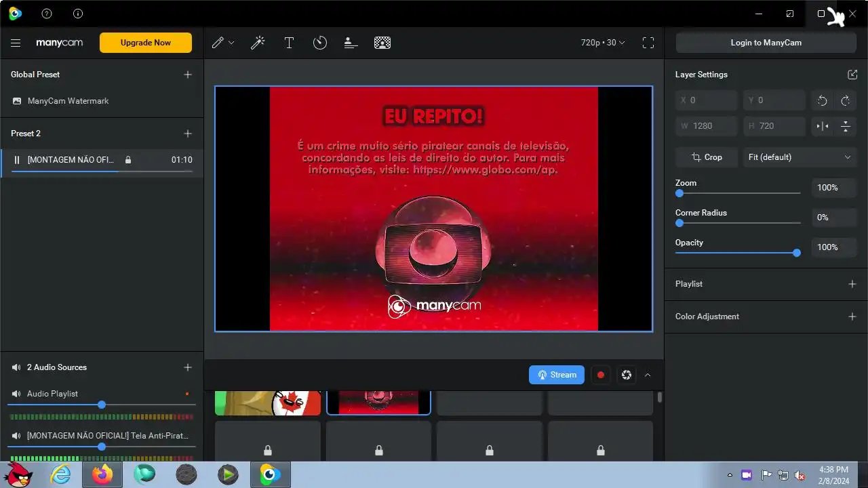Flip layer vertically
868x488 pixels.
(846, 126)
